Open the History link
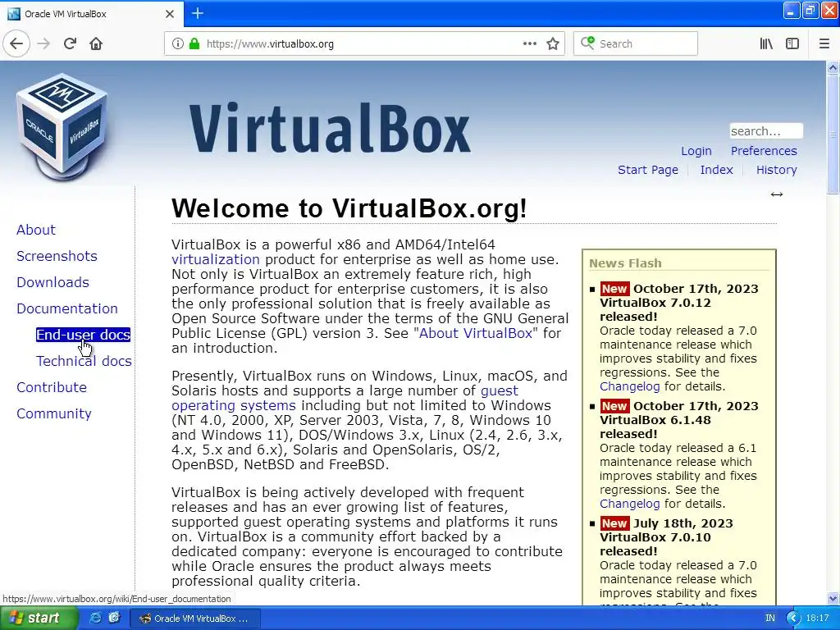 coord(776,170)
